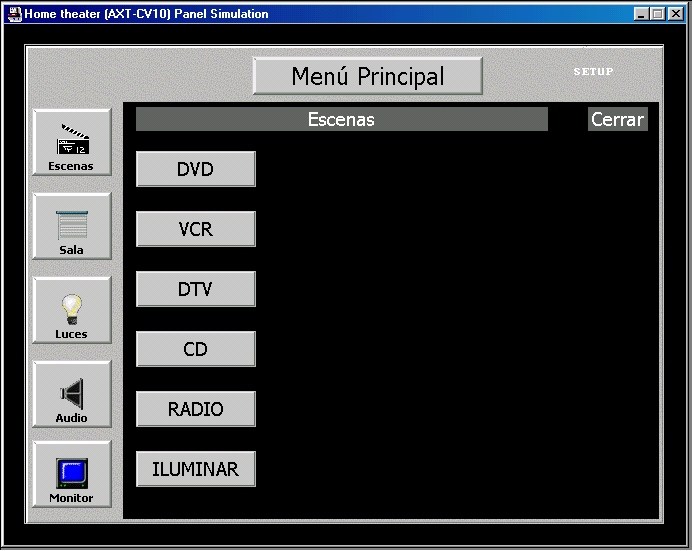Start the CD scene
Image resolution: width=692 pixels, height=551 pixels.
coord(196,349)
